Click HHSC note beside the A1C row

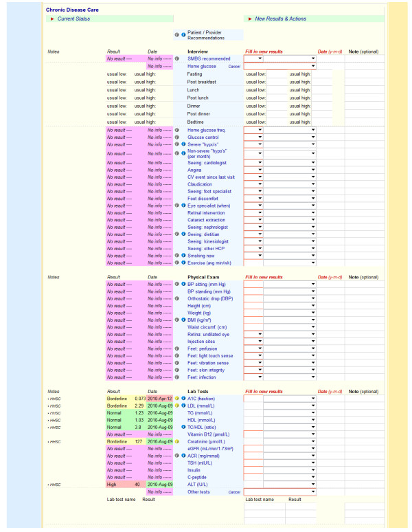coord(54,399)
